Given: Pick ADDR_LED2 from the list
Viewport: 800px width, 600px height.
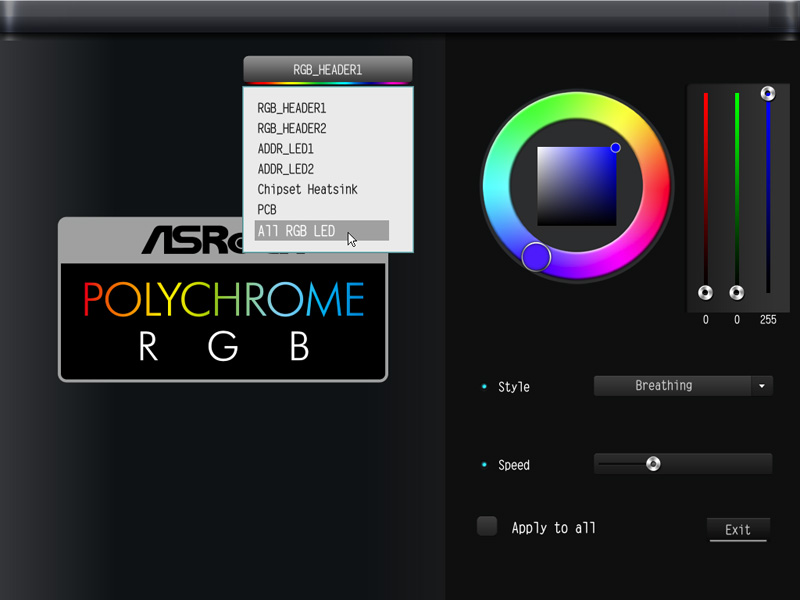Looking at the screenshot, I should click(x=285, y=169).
